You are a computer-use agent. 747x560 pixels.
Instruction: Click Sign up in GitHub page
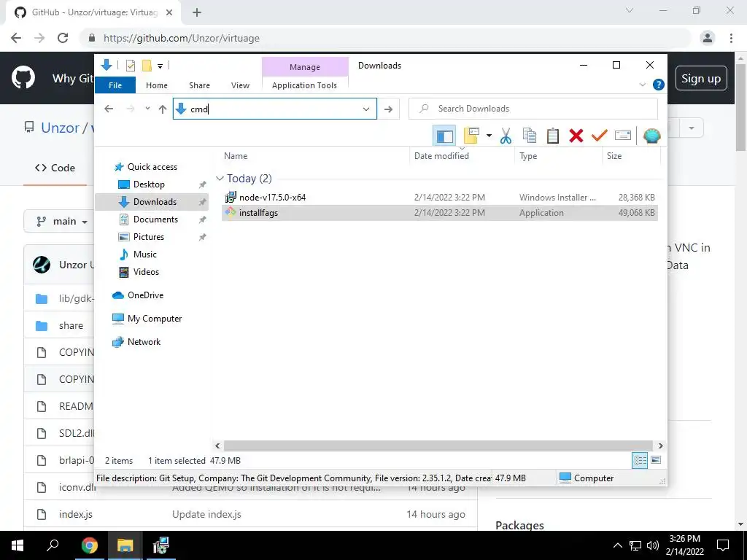[x=701, y=78]
